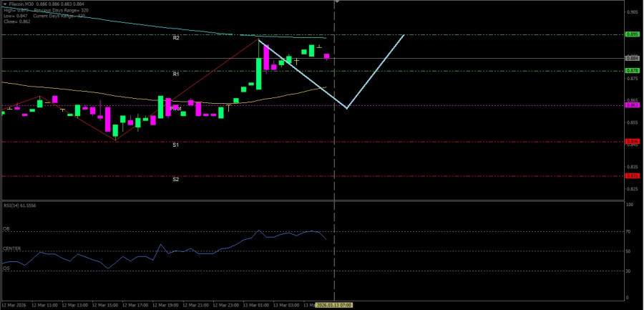
Task: Select the R2 pivot level label
Action: (x=176, y=38)
